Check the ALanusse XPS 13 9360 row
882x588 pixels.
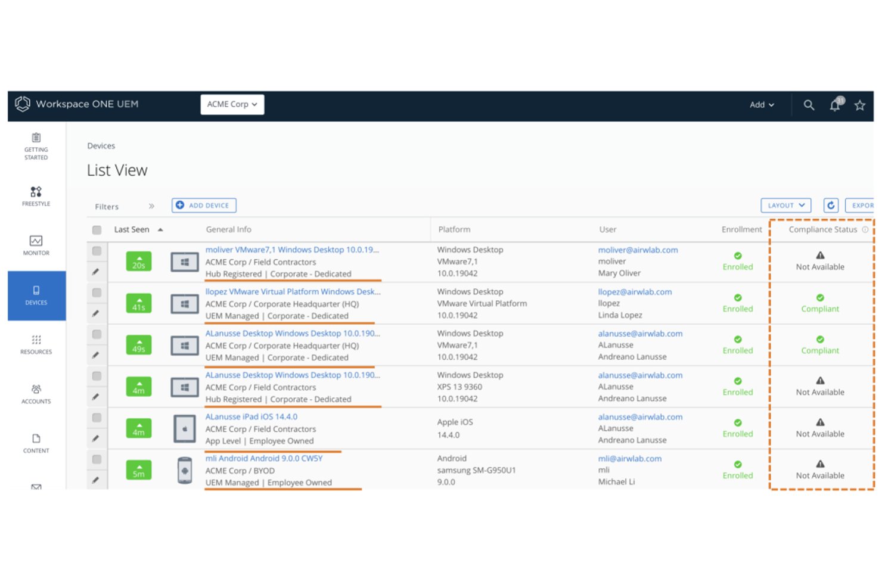[x=97, y=376]
